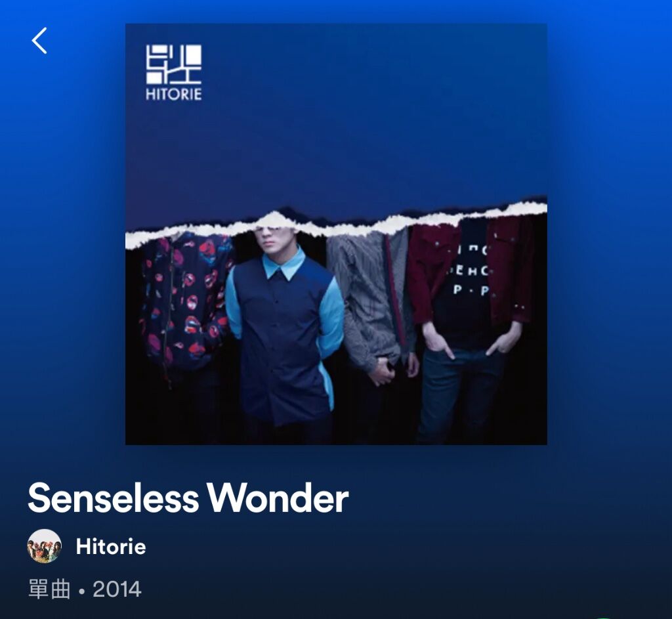Click the HITORIE logo on the album cover
This screenshot has width=672, height=619.
click(173, 72)
